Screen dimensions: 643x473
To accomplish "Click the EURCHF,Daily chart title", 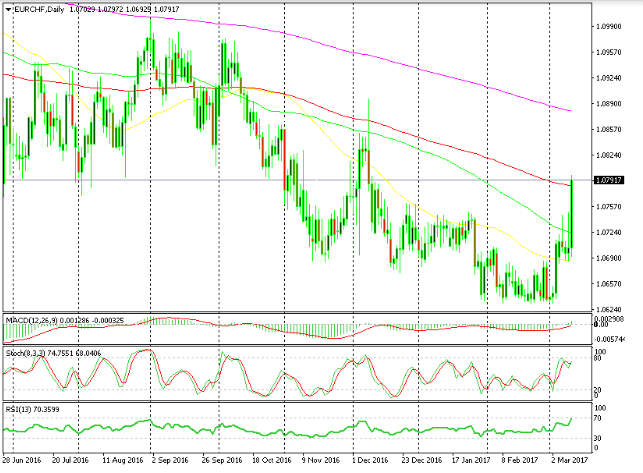I will (38, 9).
